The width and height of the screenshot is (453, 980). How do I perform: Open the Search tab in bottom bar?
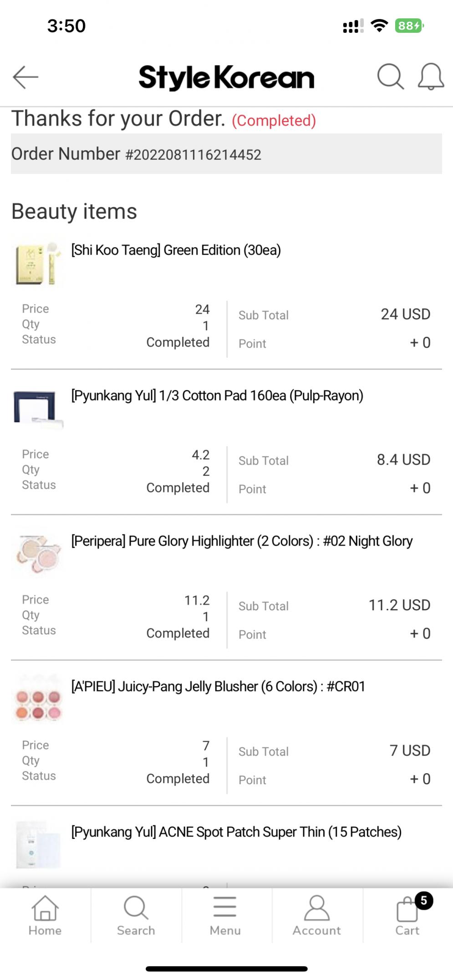point(136,916)
